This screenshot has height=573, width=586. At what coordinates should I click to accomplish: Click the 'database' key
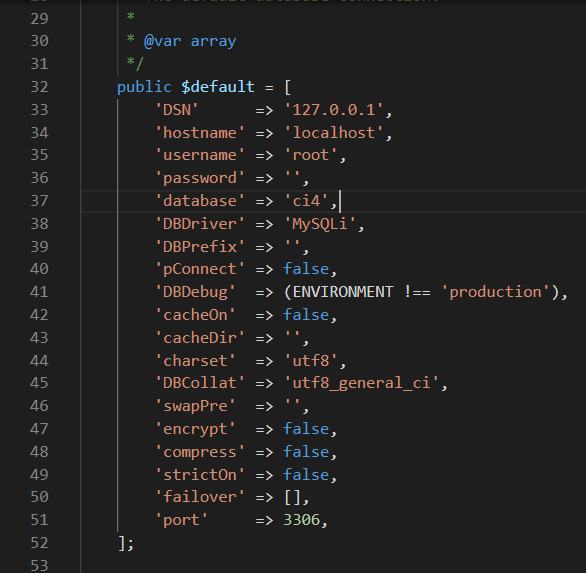coord(200,201)
